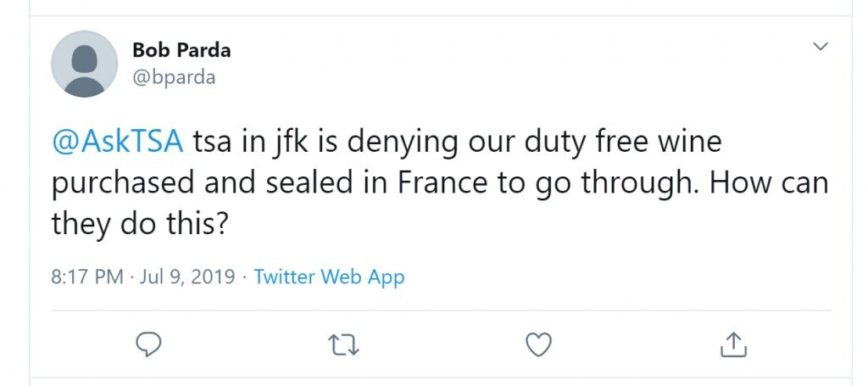This screenshot has width=868, height=386.
Task: Open the @bparda handle profile
Action: point(173,77)
